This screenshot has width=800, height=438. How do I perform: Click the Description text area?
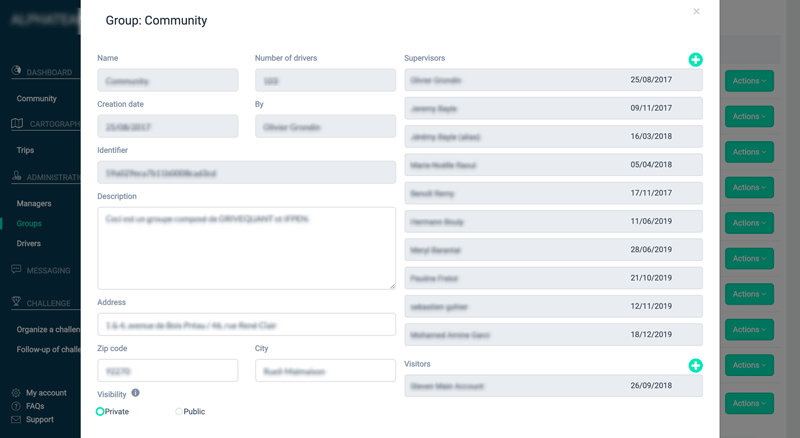[246, 248]
